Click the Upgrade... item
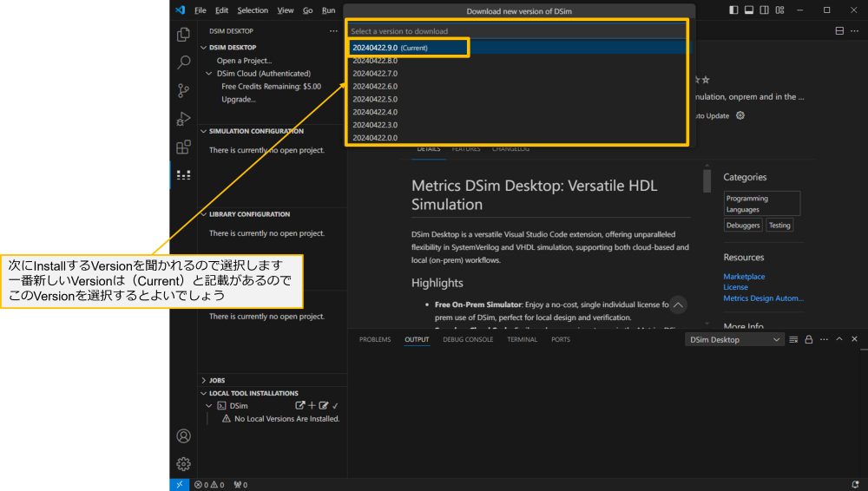868x491 pixels. [239, 100]
